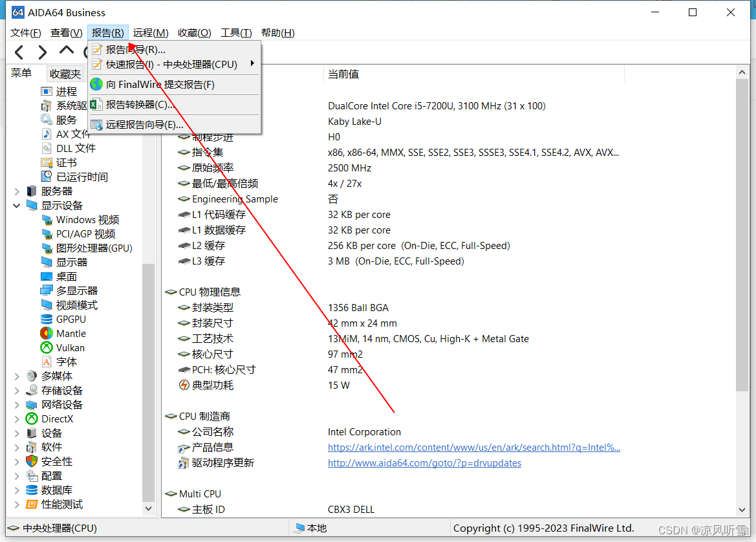756x542 pixels.
Task: Select the 公司名称 row
Action: tap(448, 432)
